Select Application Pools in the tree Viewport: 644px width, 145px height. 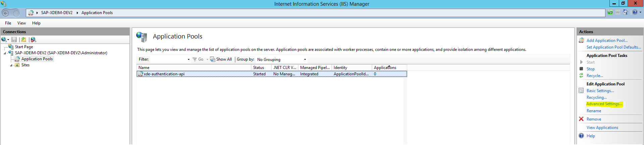[37, 59]
